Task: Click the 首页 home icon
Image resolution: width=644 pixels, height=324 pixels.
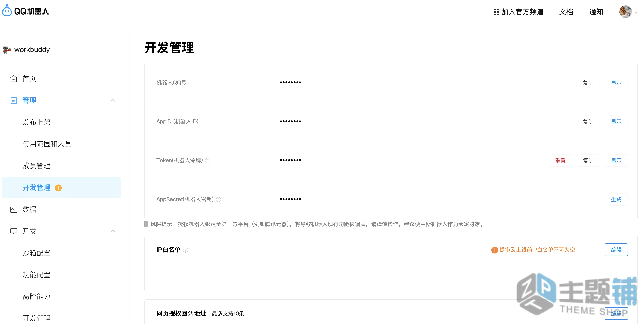Action: click(x=13, y=79)
